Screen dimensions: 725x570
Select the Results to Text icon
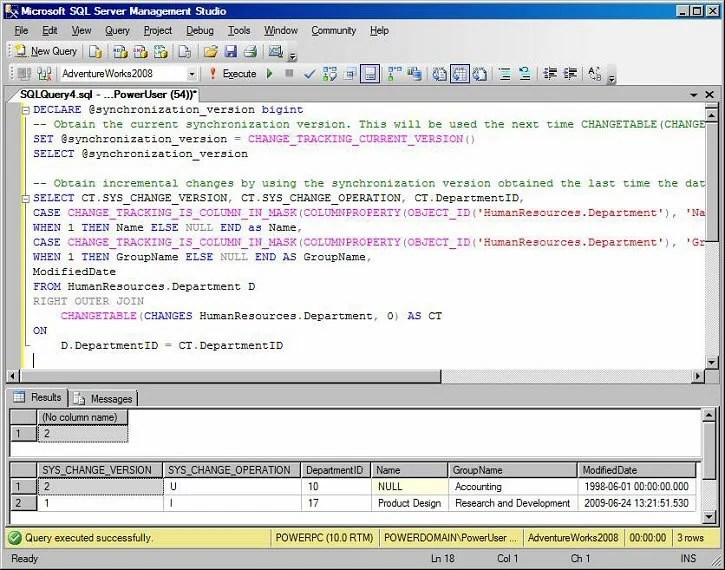[439, 74]
